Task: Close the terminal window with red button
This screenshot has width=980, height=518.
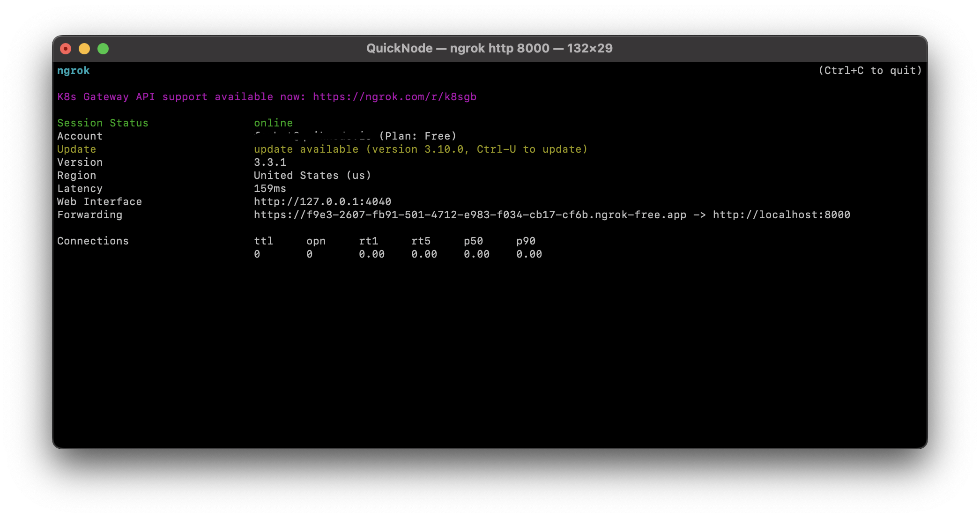Action: [66, 49]
